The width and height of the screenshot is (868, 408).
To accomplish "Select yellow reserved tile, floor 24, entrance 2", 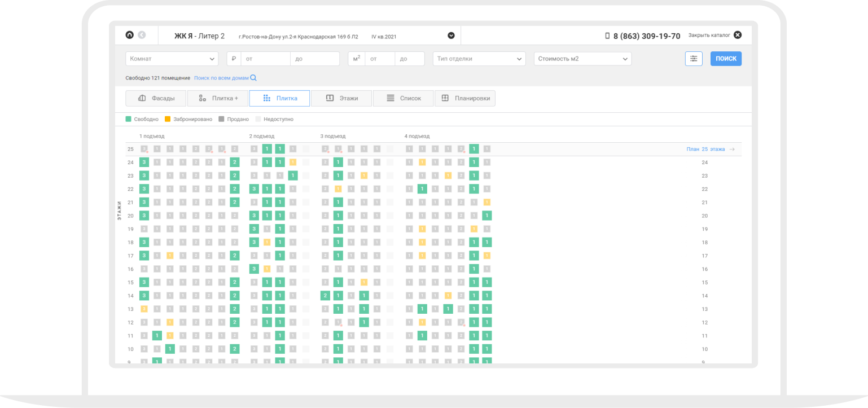I will pyautogui.click(x=293, y=162).
